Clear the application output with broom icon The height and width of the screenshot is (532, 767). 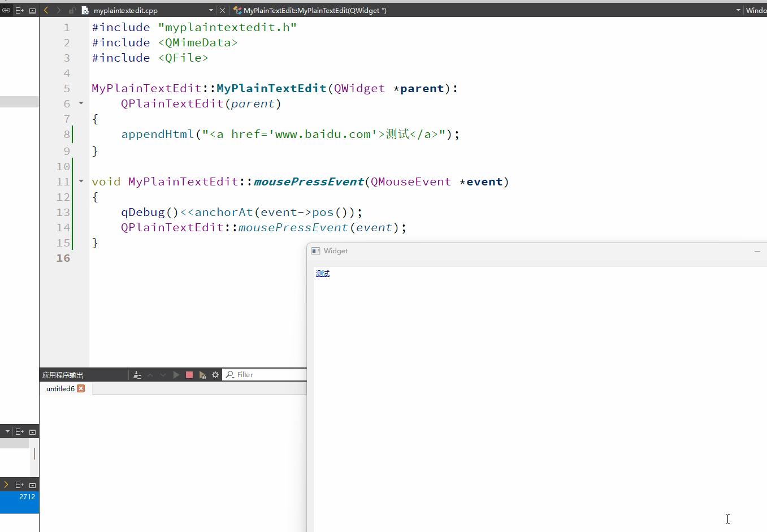(137, 374)
